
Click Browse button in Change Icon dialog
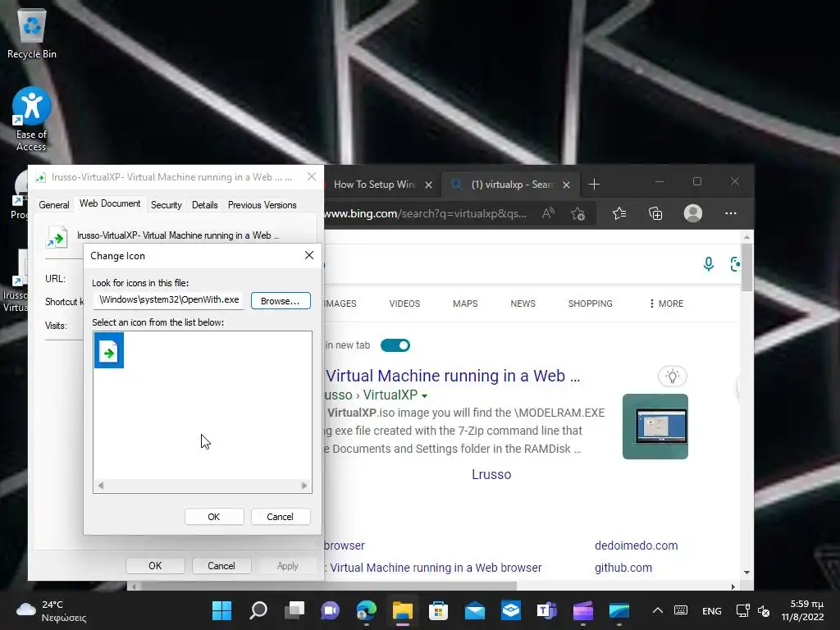(x=281, y=300)
